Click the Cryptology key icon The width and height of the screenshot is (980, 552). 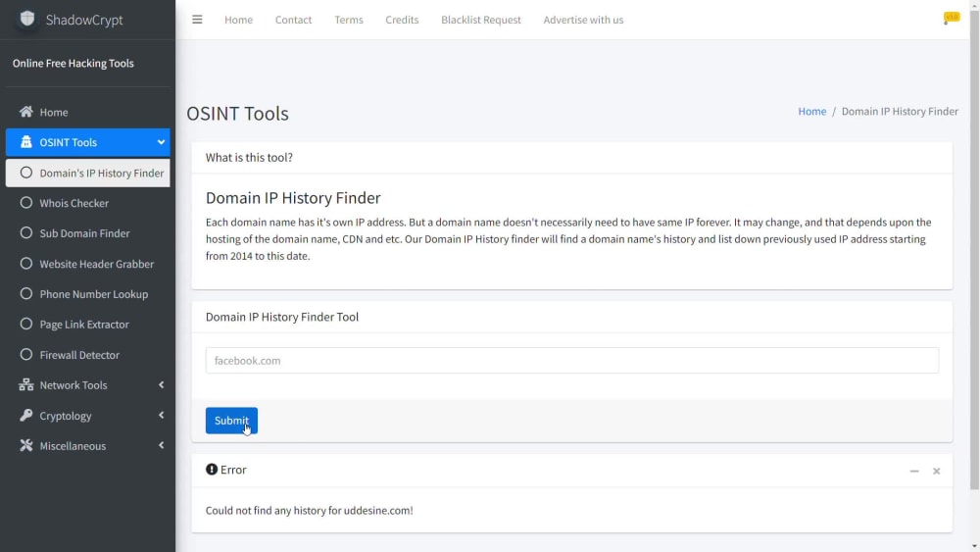point(25,415)
